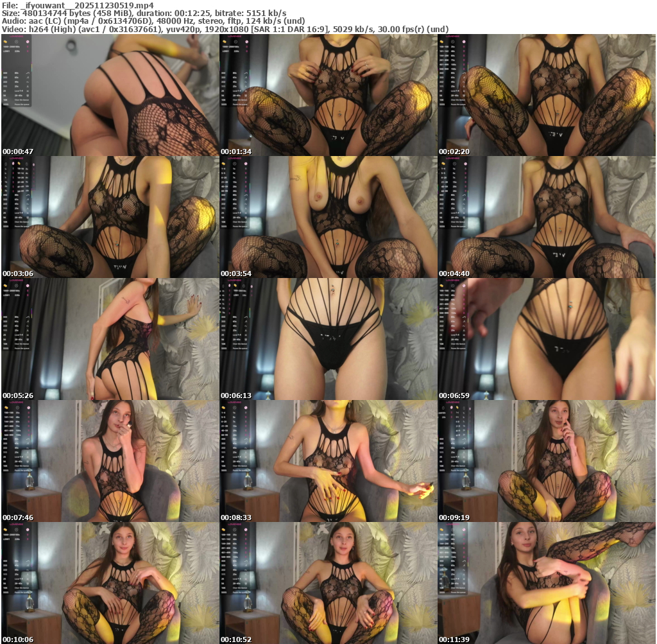Select the thumbnail frame stamped 00:05:26
This screenshot has width=657, height=644.
point(110,339)
